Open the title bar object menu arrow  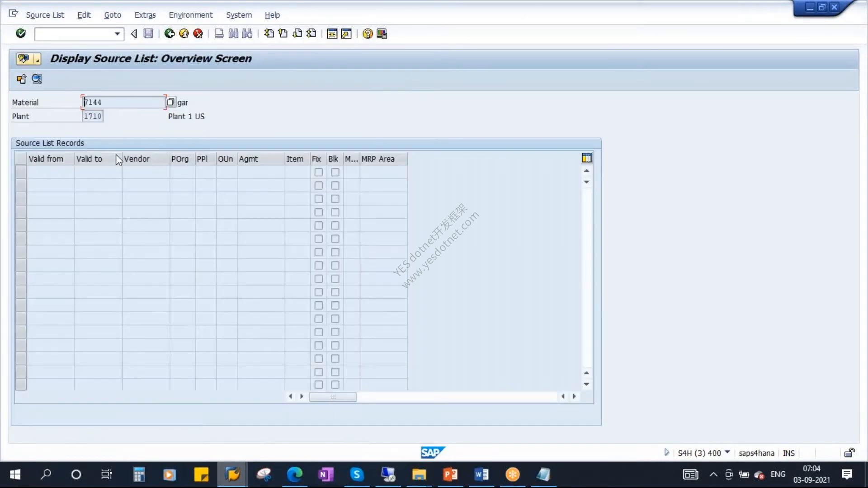point(37,59)
